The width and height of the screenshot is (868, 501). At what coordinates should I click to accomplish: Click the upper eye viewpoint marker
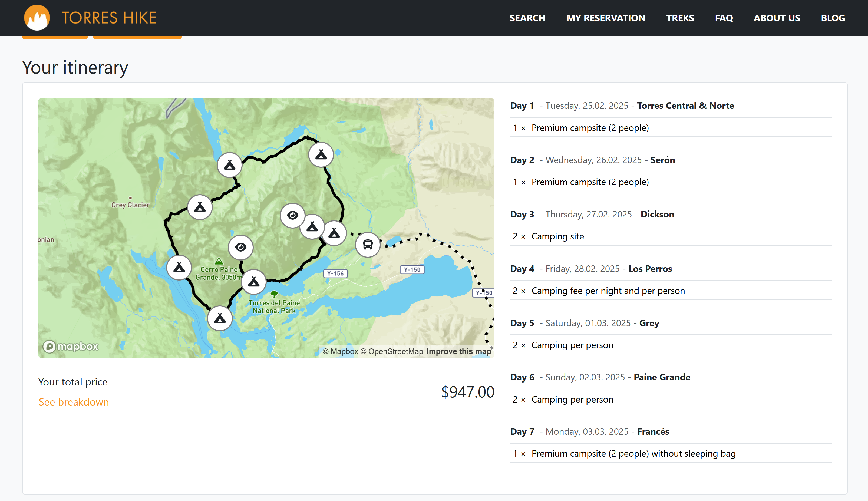click(292, 215)
